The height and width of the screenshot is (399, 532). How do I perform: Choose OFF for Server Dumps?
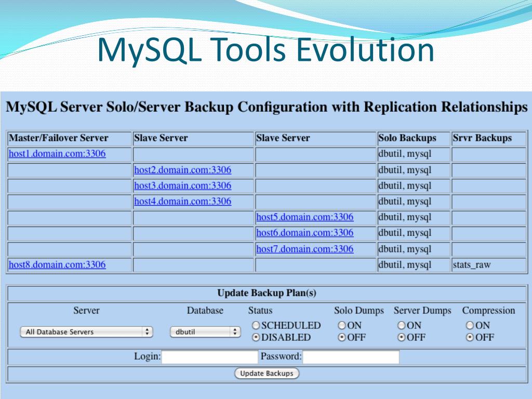point(402,337)
